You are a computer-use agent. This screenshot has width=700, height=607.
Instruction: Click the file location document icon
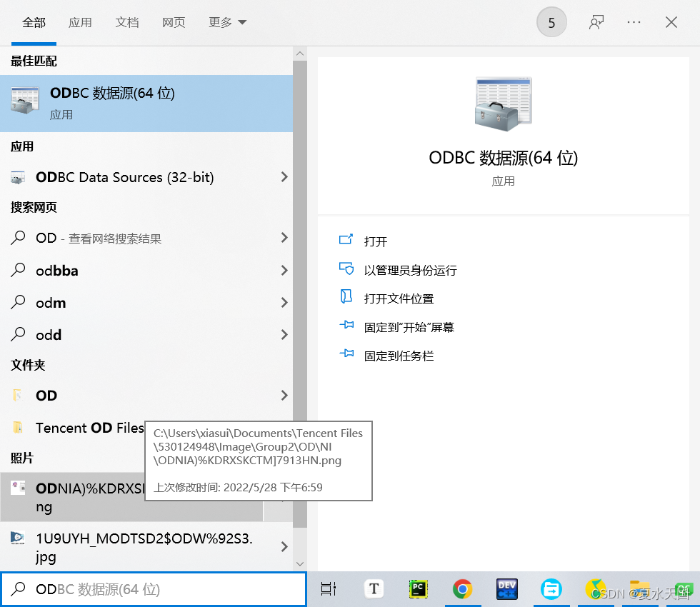pos(346,296)
